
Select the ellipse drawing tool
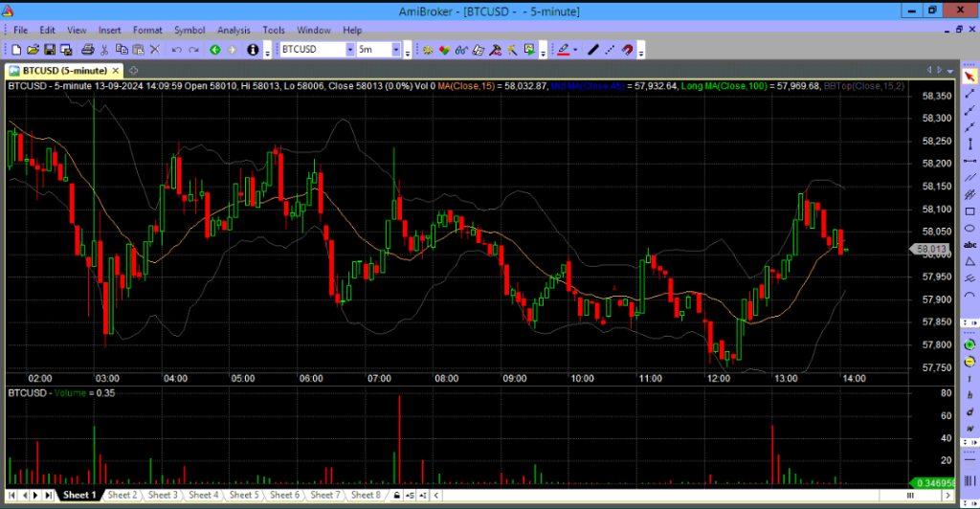pyautogui.click(x=969, y=229)
